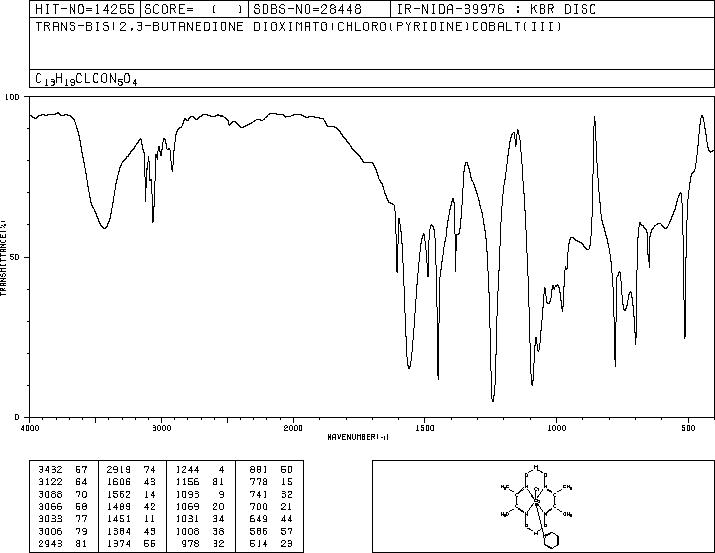Image resolution: width=715 pixels, height=553 pixels.
Task: Click the 500 x-axis tick label
Action: point(688,428)
